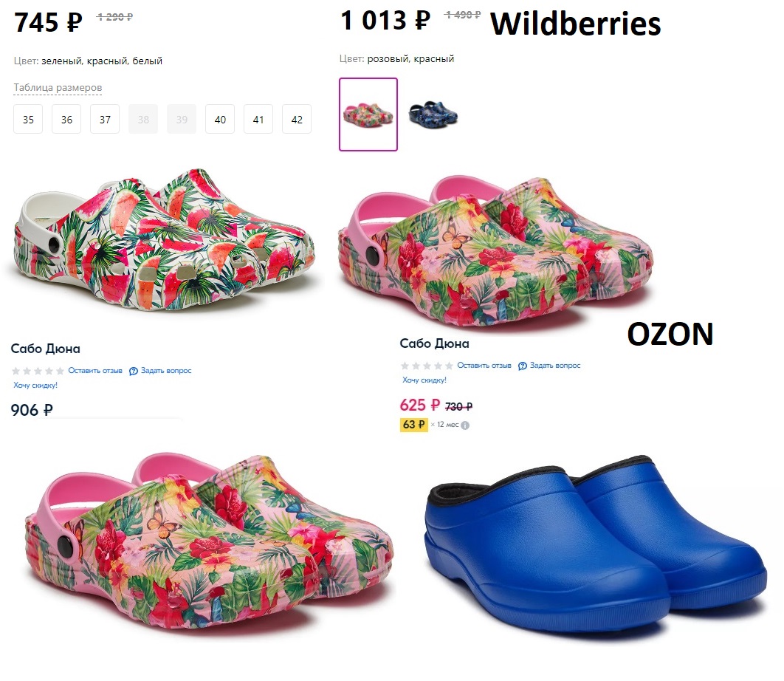Click the yellow 63 ₽ installment badge

click(x=413, y=425)
